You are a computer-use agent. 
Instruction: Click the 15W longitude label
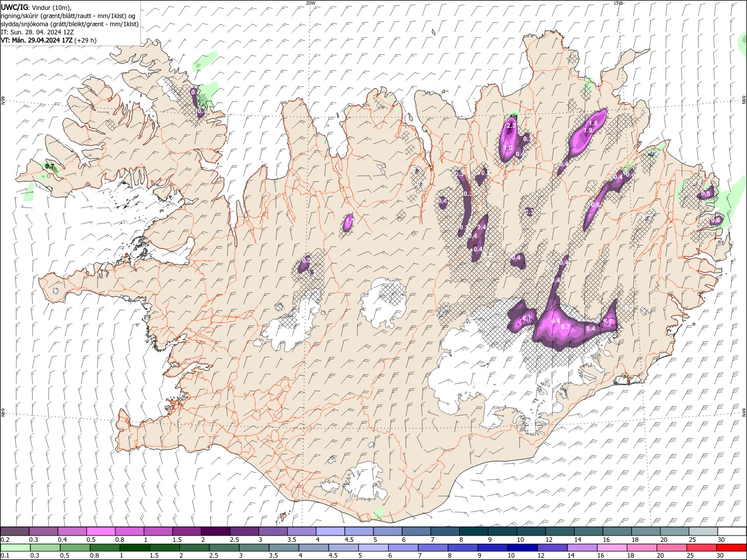tap(618, 2)
